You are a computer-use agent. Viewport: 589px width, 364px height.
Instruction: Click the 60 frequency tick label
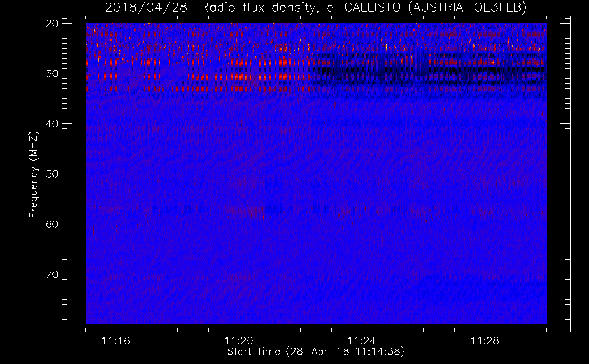pos(52,224)
